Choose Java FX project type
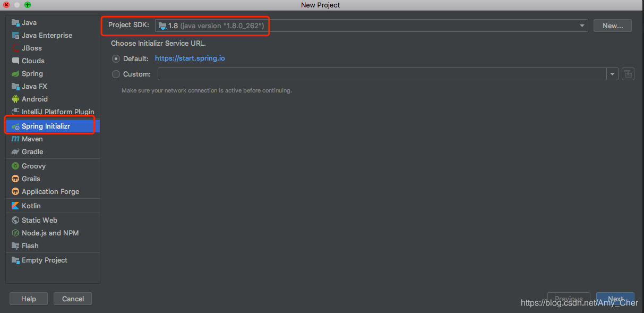 tap(53, 87)
